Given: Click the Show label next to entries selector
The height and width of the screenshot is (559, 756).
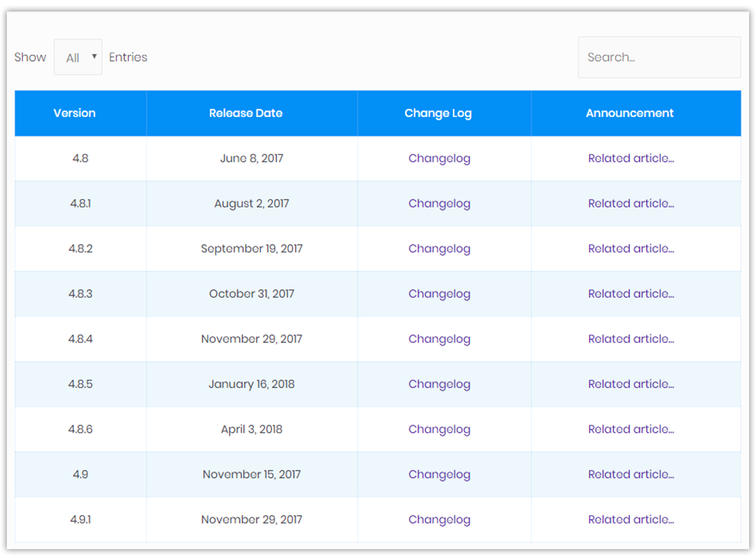Looking at the screenshot, I should click(29, 57).
